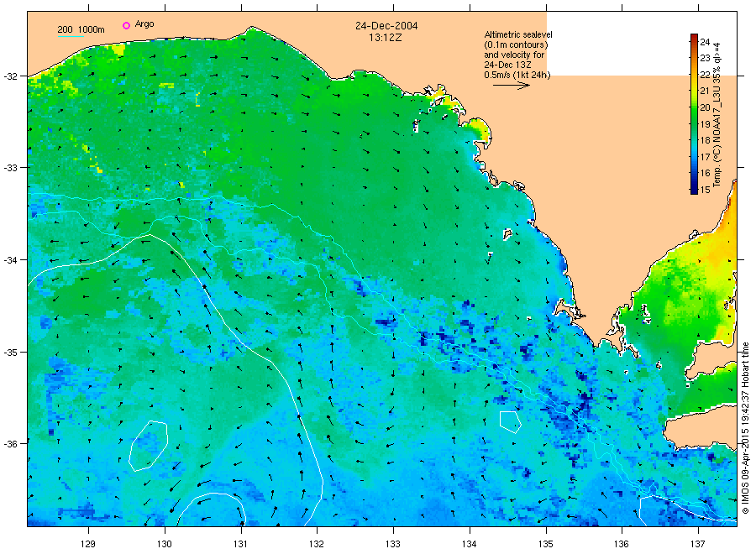Click latitude axis label -33

pos(9,168)
